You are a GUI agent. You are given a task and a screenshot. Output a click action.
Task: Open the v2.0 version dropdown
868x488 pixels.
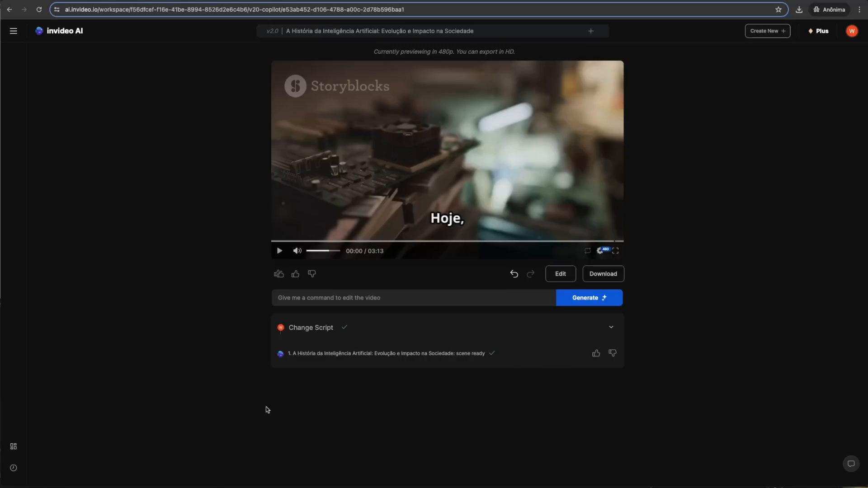273,31
